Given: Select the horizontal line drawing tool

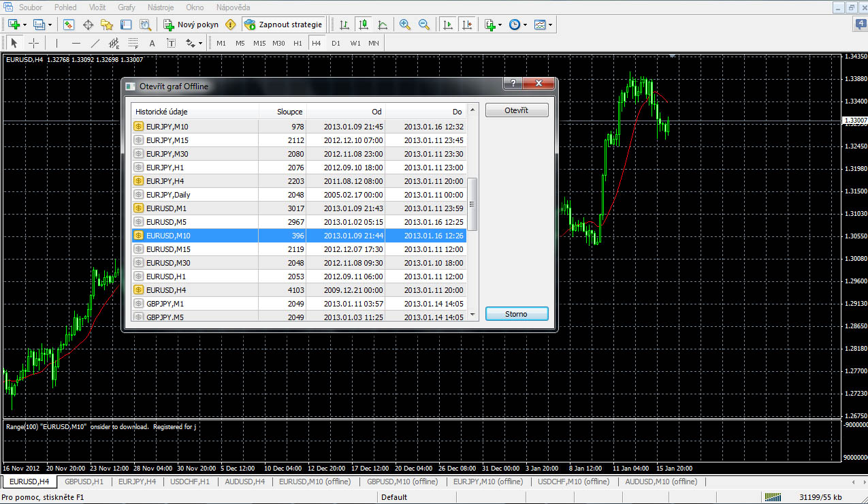Looking at the screenshot, I should click(76, 43).
